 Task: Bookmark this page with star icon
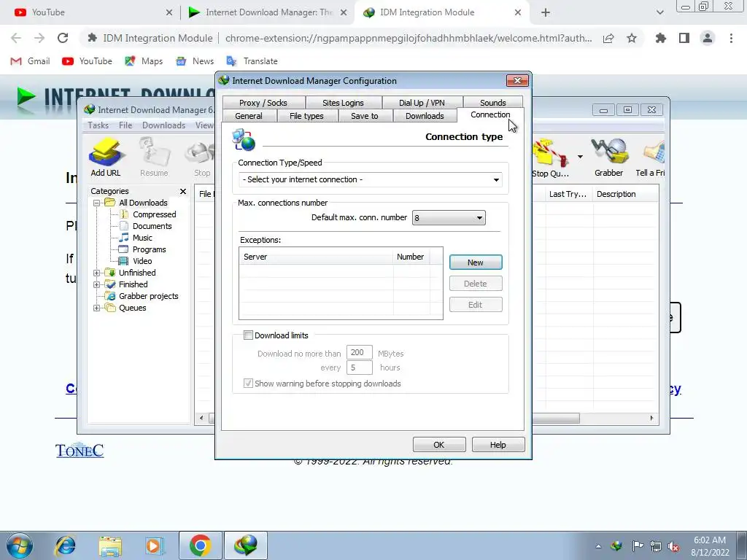[632, 38]
